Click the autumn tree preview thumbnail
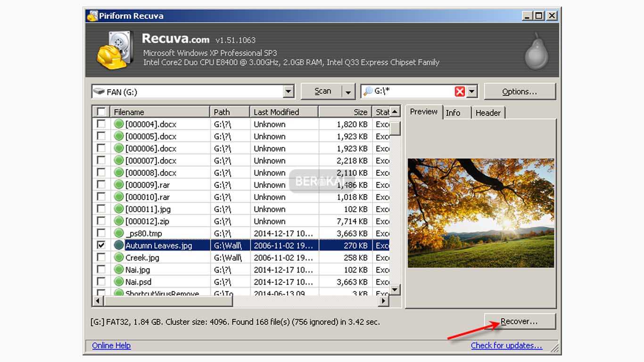 [x=480, y=212]
